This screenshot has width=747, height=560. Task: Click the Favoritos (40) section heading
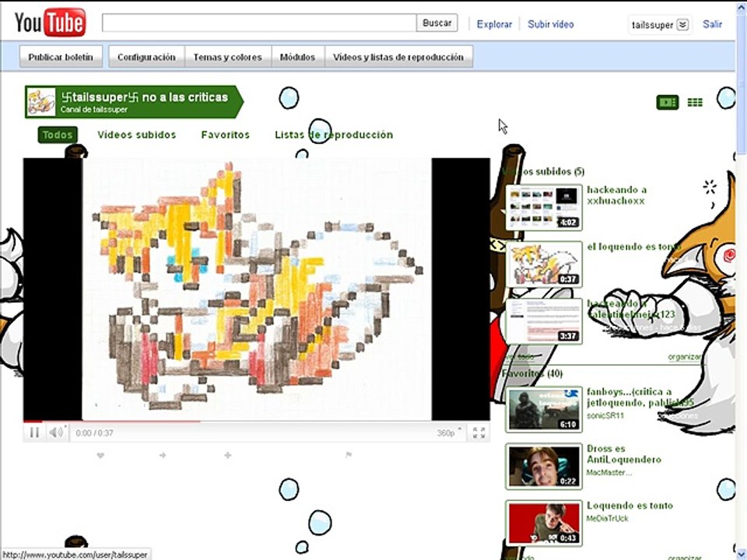click(x=532, y=373)
